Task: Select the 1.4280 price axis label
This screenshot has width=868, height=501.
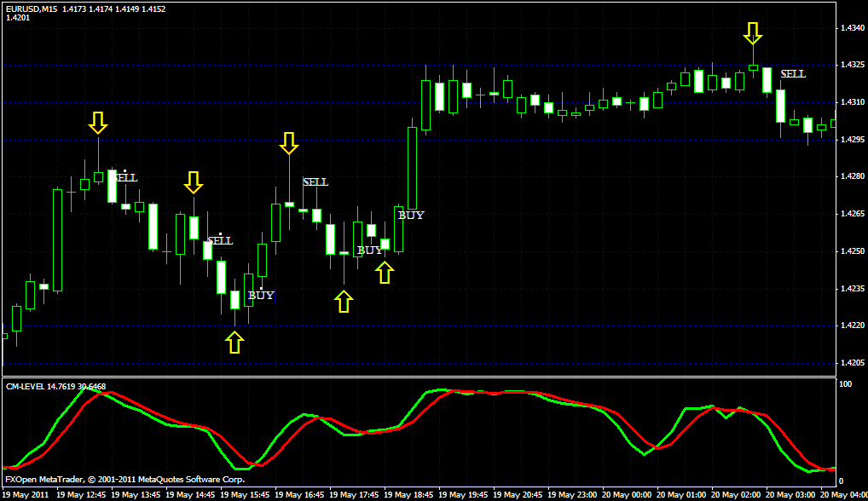Action: 853,176
